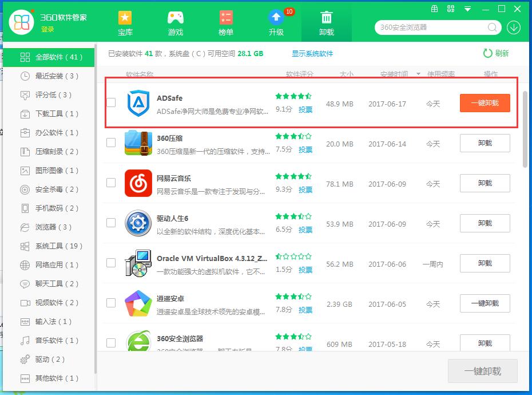Click the ADSafe application icon
The width and height of the screenshot is (532, 395).
point(138,104)
